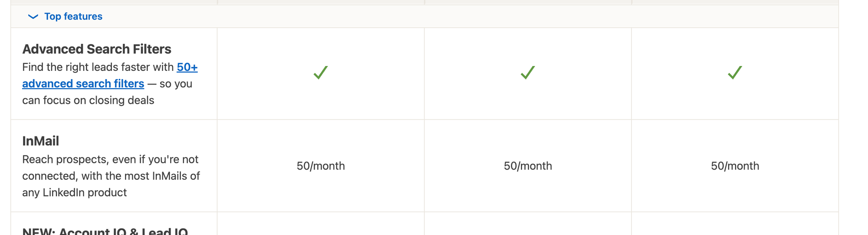The image size is (868, 235).
Task: Select the Advanced Search Filters checkmark in first plan column
Action: (x=321, y=73)
